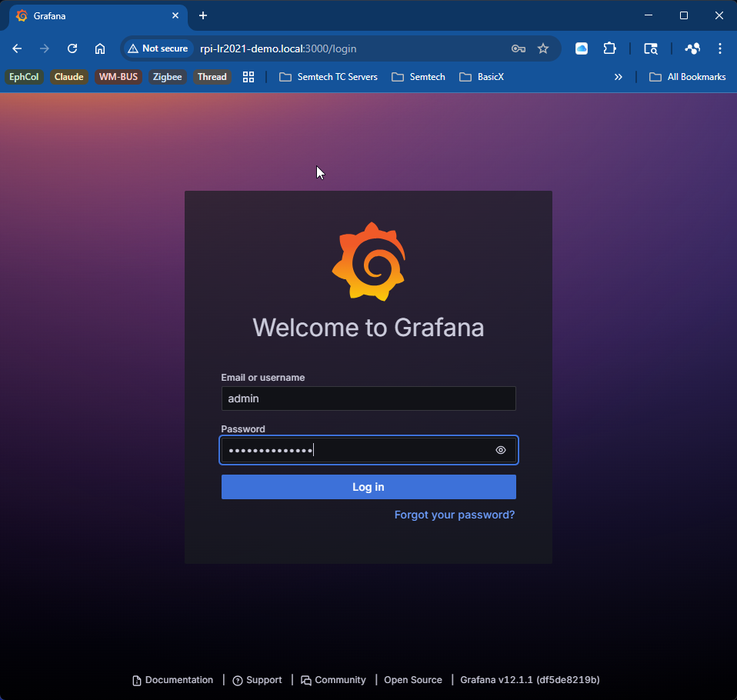The image size is (737, 700).
Task: Open a new tab with plus button
Action: 202,15
